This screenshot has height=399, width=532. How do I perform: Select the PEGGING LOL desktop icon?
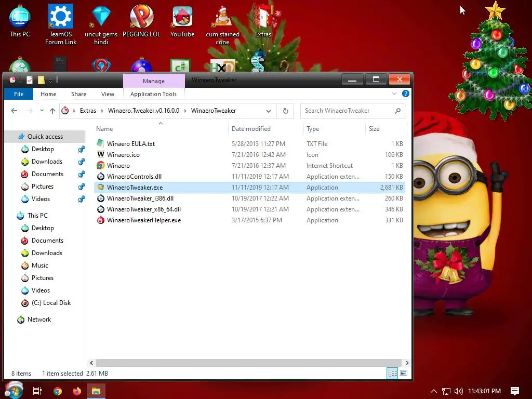(x=141, y=21)
